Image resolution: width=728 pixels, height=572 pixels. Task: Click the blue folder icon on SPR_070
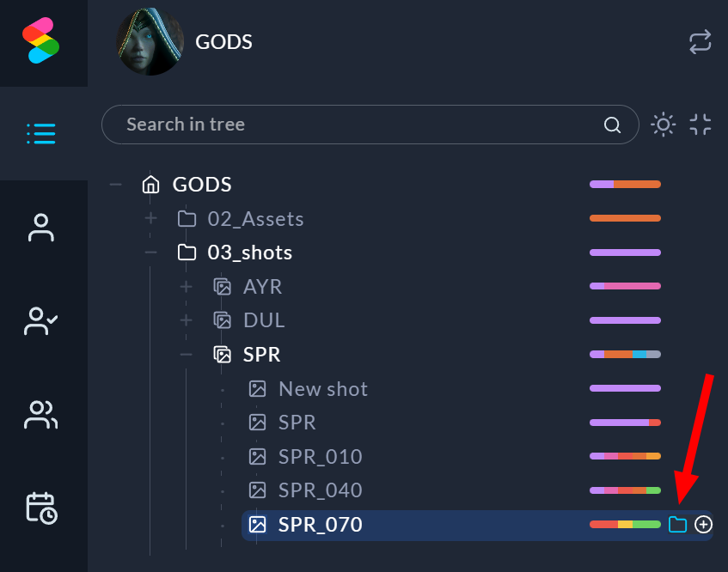point(678,524)
